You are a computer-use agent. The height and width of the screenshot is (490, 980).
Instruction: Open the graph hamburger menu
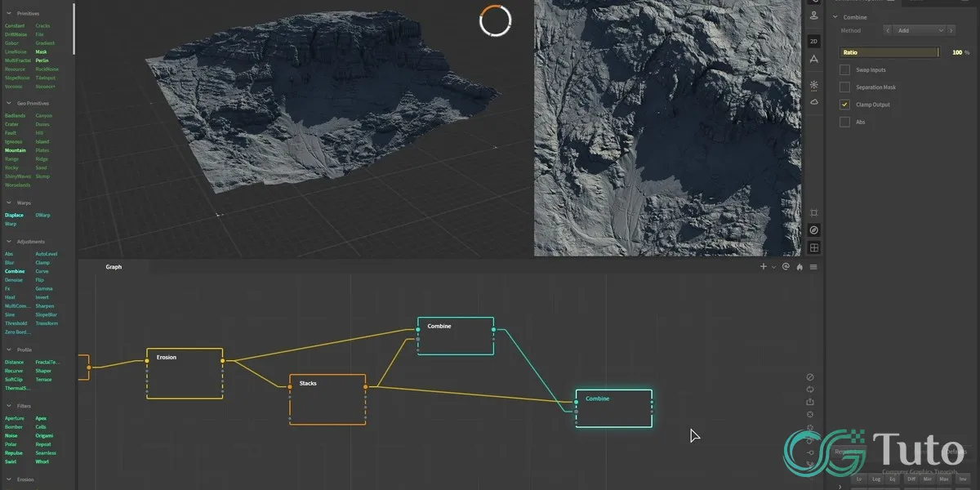click(x=813, y=267)
